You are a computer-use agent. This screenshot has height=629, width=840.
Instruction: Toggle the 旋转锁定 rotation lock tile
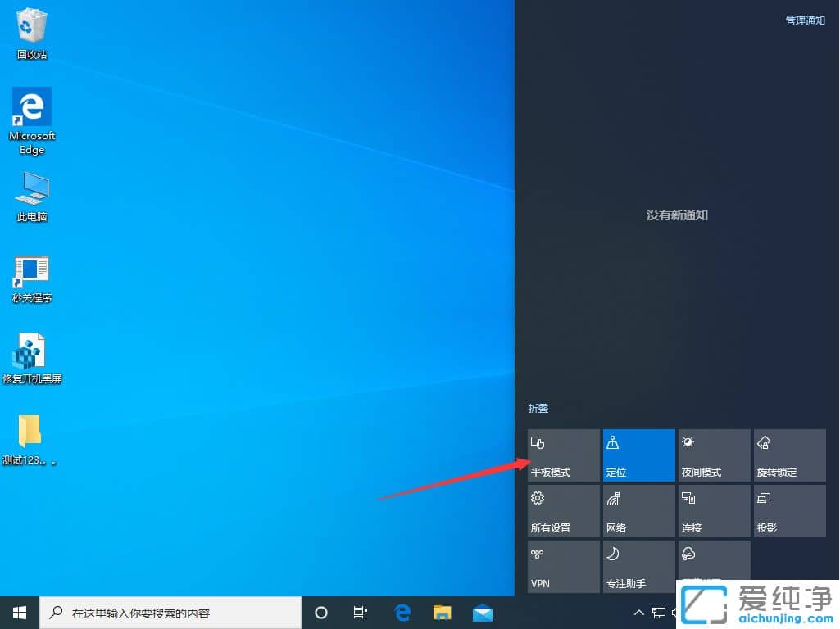[x=789, y=455]
